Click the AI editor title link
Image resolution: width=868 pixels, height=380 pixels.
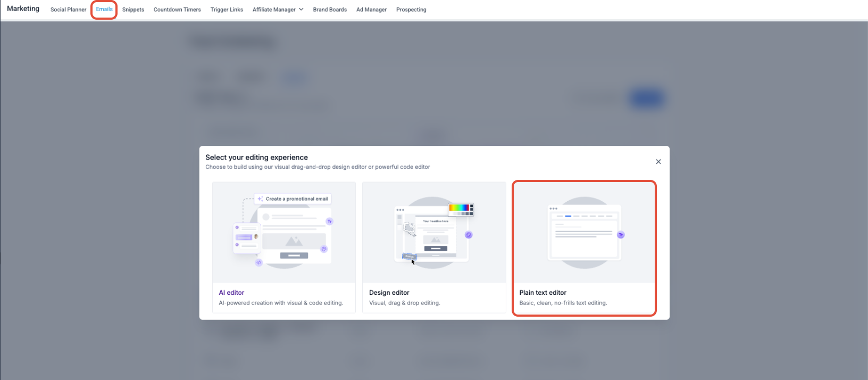[231, 293]
